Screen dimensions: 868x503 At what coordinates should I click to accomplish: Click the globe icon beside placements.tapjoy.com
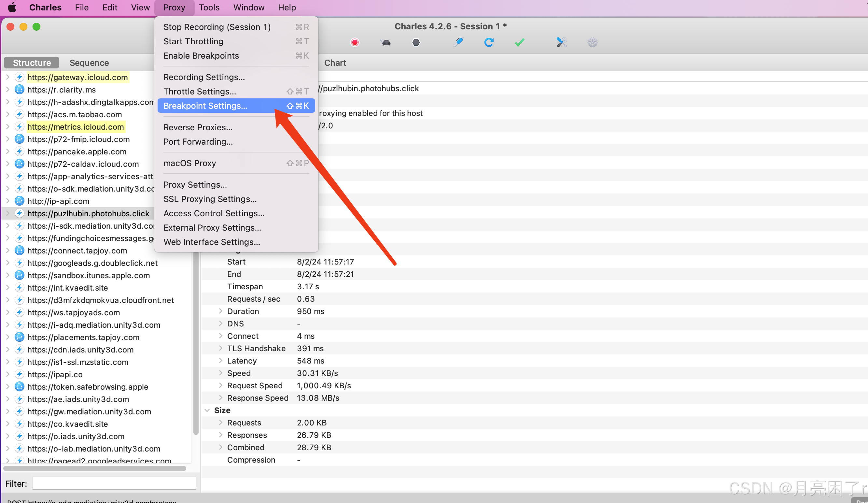[x=20, y=337]
